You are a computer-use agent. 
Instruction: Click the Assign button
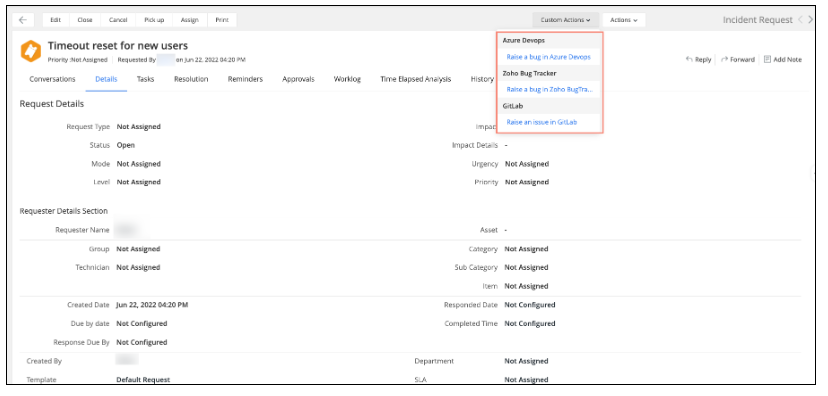click(x=190, y=20)
